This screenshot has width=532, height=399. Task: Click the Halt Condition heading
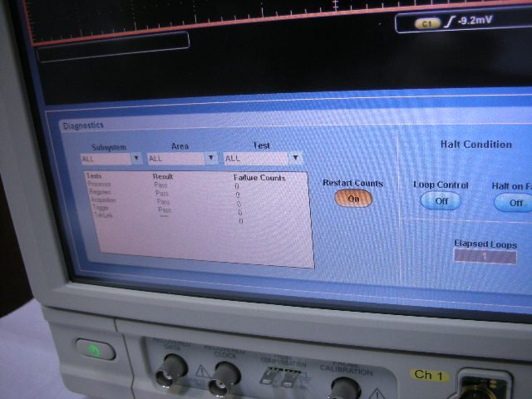pos(476,145)
